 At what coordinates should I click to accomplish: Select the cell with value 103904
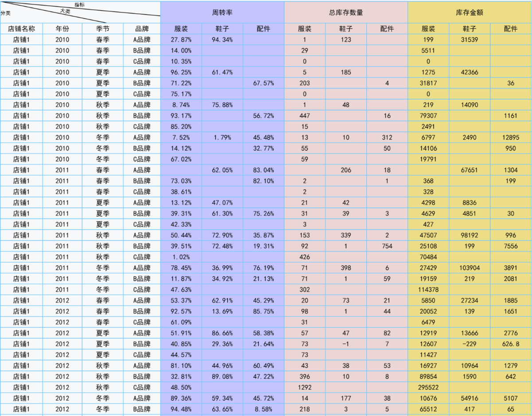click(x=469, y=268)
